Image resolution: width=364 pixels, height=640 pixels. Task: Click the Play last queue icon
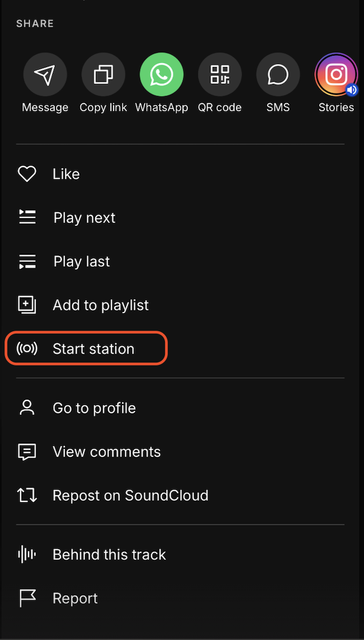point(27,262)
